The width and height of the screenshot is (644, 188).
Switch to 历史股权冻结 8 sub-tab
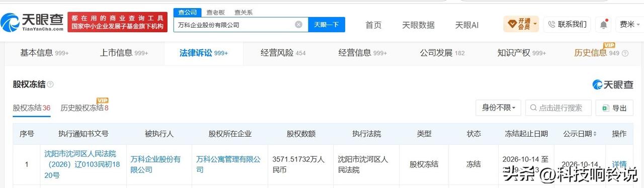[85, 108]
